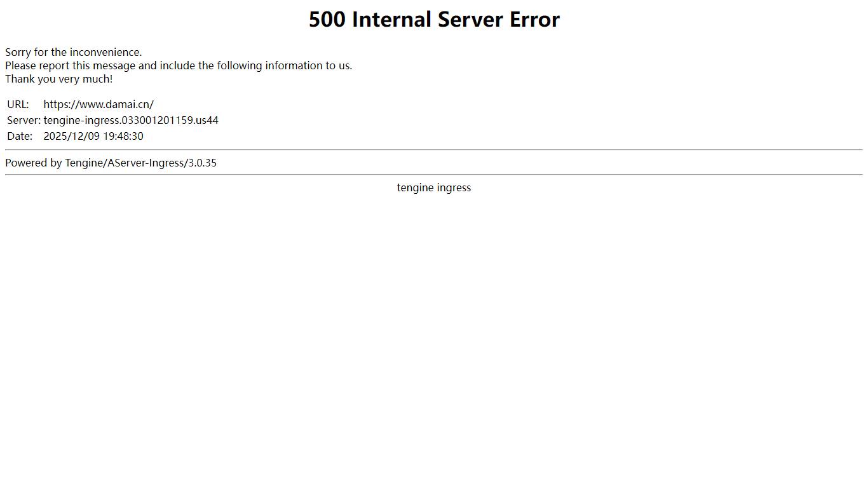Click the number 500 in the heading
This screenshot has height=488, width=868.
[327, 20]
